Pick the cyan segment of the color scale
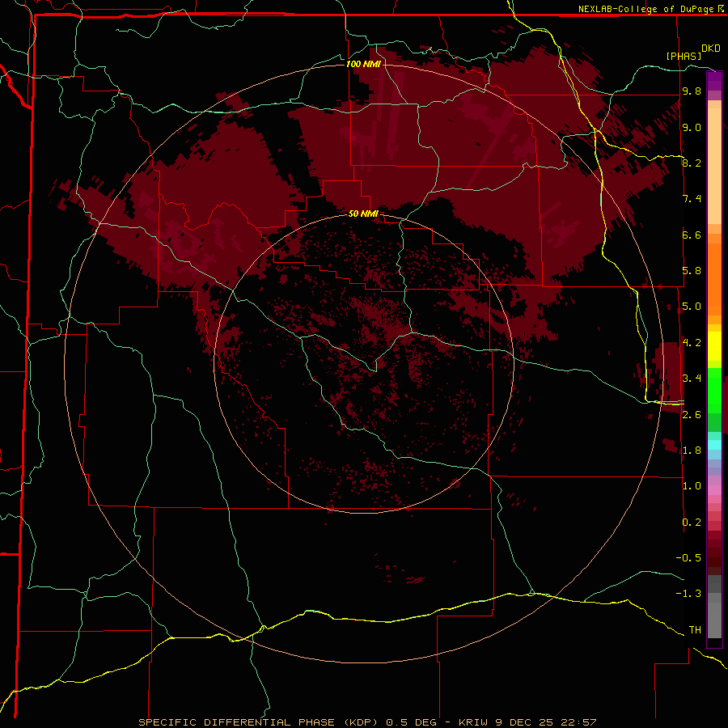Viewport: 728px width, 728px height. pyautogui.click(x=714, y=445)
